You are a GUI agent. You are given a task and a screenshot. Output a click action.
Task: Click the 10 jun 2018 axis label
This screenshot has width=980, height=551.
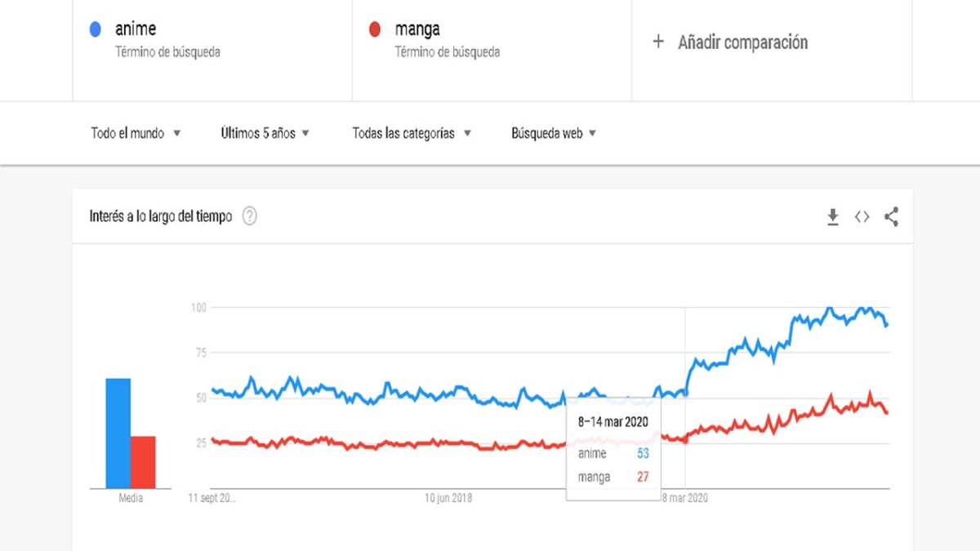pyautogui.click(x=448, y=497)
